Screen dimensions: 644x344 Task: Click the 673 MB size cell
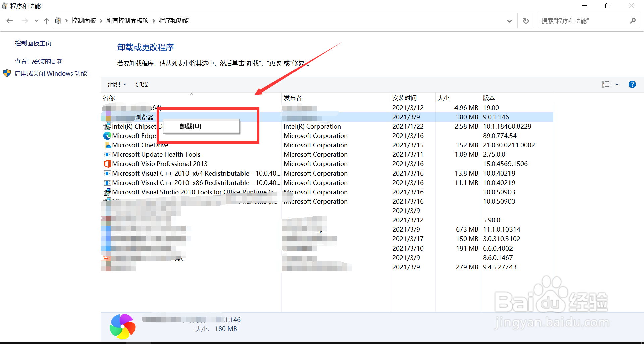pyautogui.click(x=467, y=229)
